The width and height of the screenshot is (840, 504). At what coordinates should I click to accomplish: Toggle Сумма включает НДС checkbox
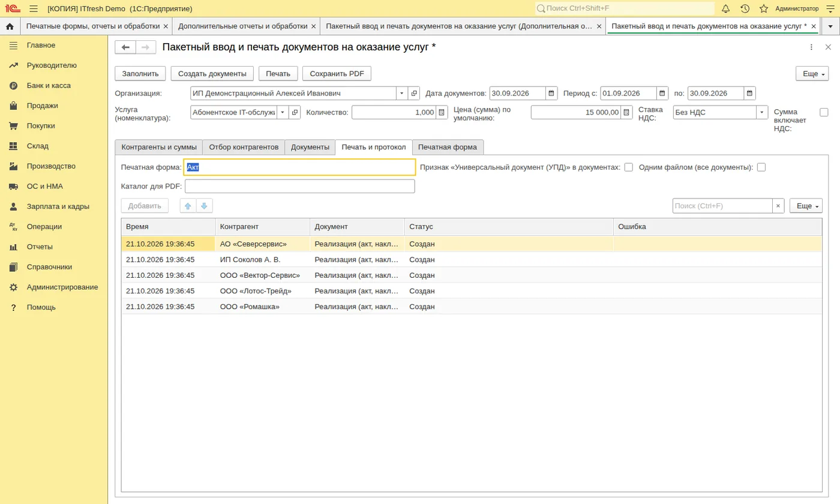tap(824, 112)
